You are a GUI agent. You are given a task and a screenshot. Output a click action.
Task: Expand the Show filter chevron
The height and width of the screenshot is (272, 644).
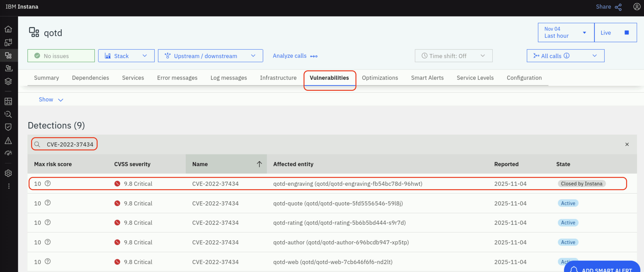point(60,100)
